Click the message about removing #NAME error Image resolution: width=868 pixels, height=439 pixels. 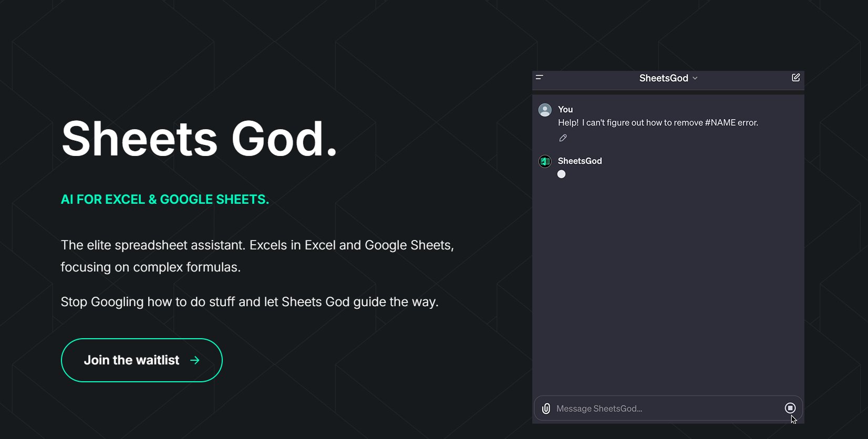coord(658,122)
